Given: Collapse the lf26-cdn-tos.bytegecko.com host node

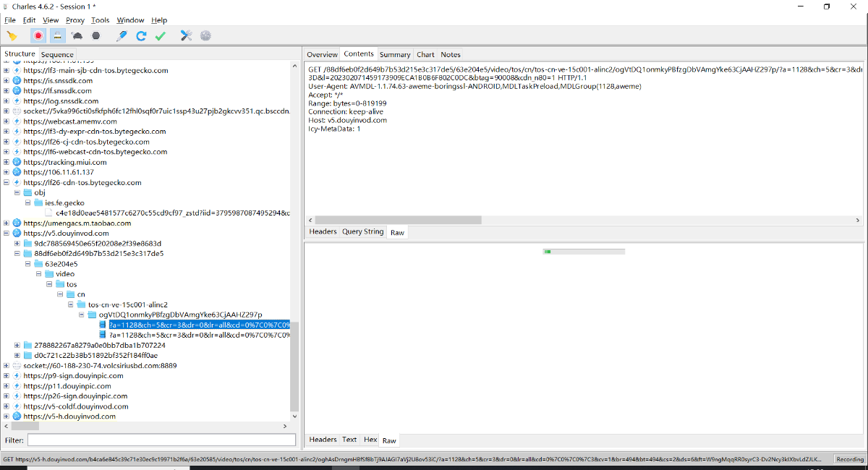Looking at the screenshot, I should tap(7, 183).
